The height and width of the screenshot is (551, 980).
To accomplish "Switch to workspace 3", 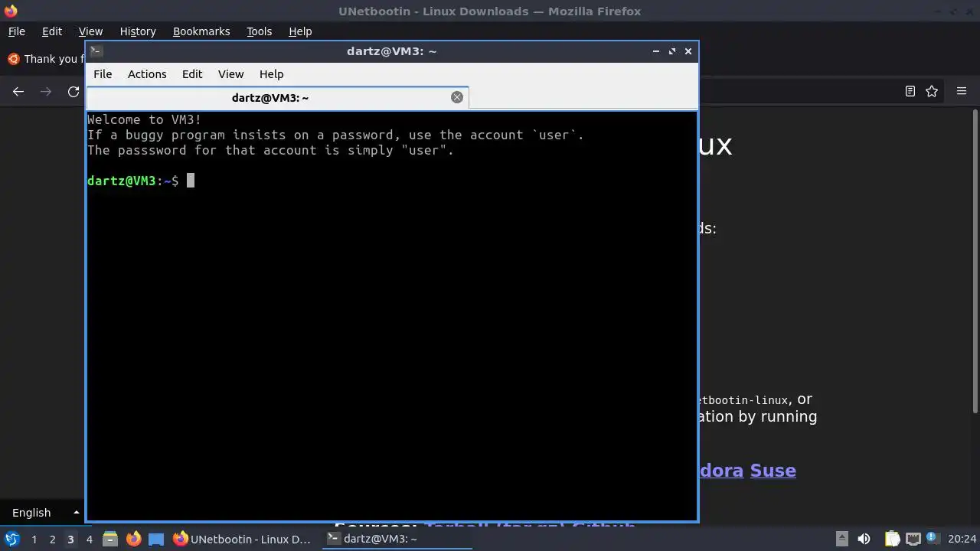I will point(70,540).
